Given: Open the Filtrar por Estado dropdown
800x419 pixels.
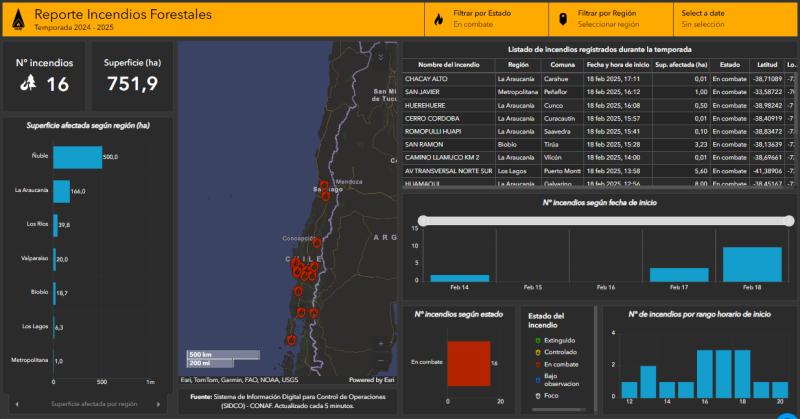Looking at the screenshot, I should tap(486, 19).
